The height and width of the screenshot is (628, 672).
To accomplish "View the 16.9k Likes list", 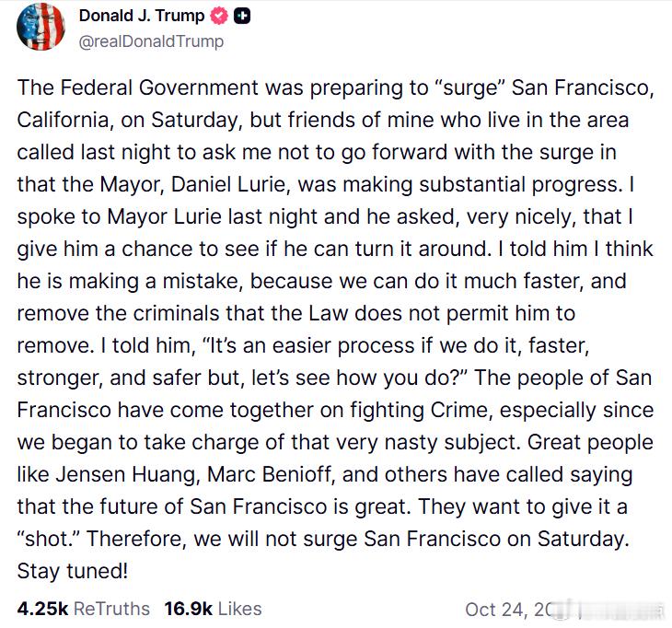I will [213, 609].
